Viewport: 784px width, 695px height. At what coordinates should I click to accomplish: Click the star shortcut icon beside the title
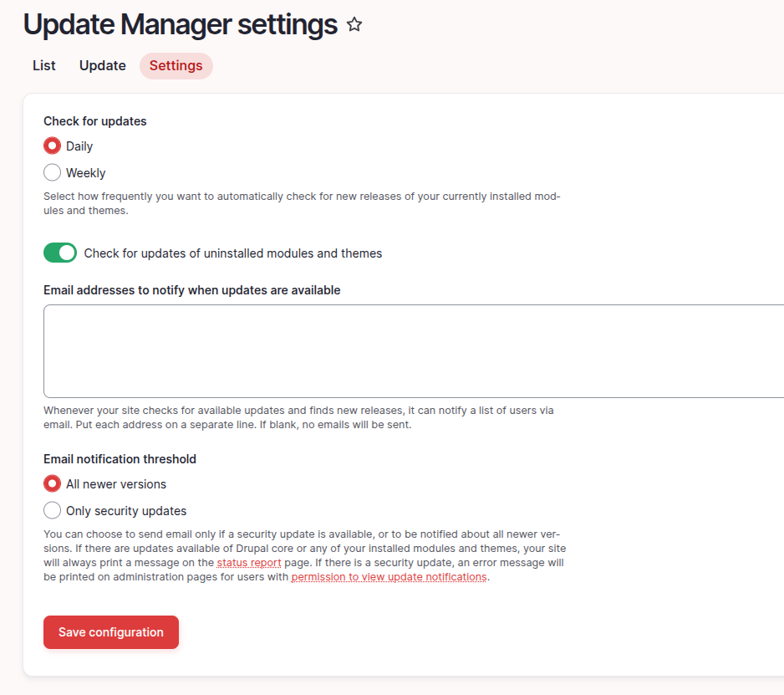(x=354, y=25)
